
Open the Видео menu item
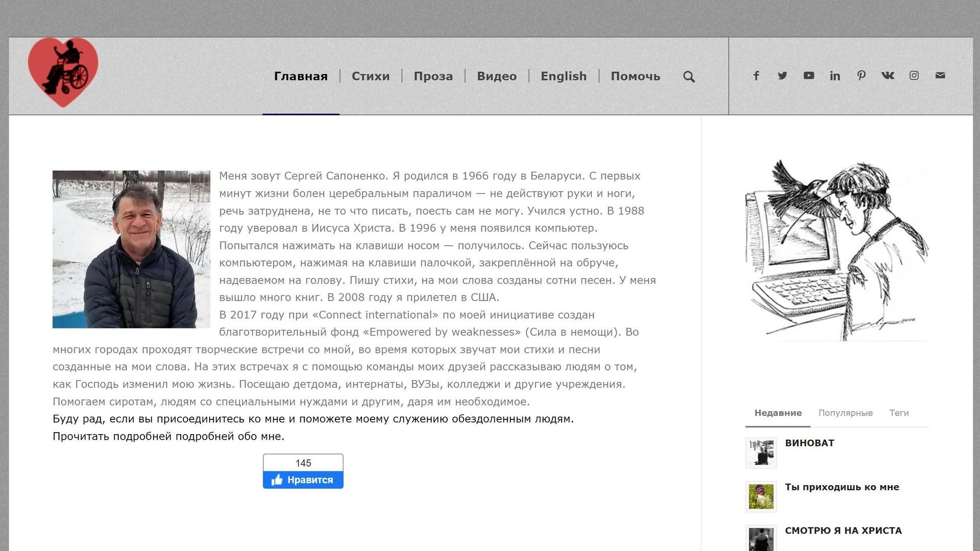(x=497, y=76)
